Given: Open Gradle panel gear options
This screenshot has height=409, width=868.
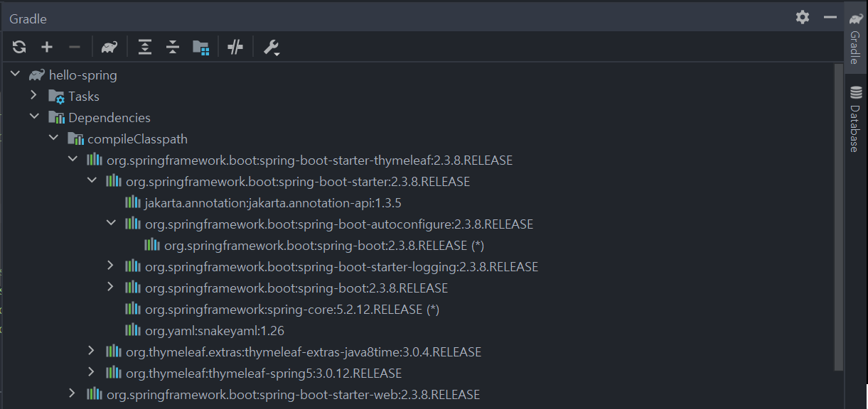Looking at the screenshot, I should [803, 17].
